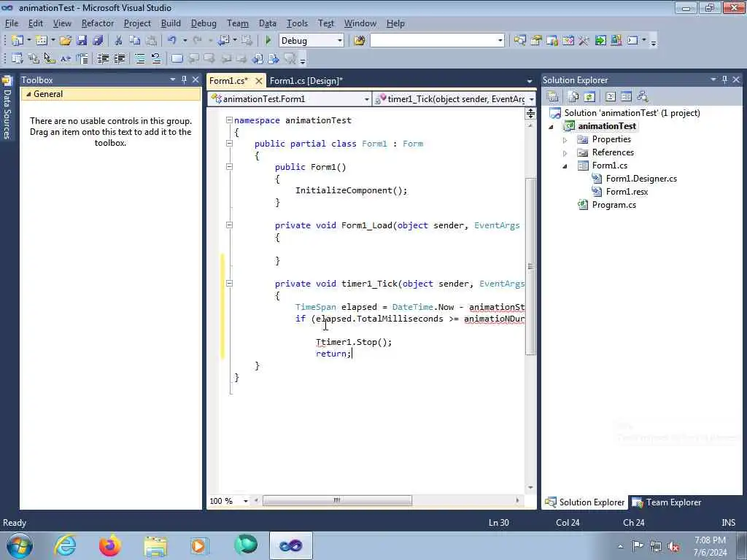Expand the References node in Solution Explorer
747x560 pixels.
tap(565, 153)
